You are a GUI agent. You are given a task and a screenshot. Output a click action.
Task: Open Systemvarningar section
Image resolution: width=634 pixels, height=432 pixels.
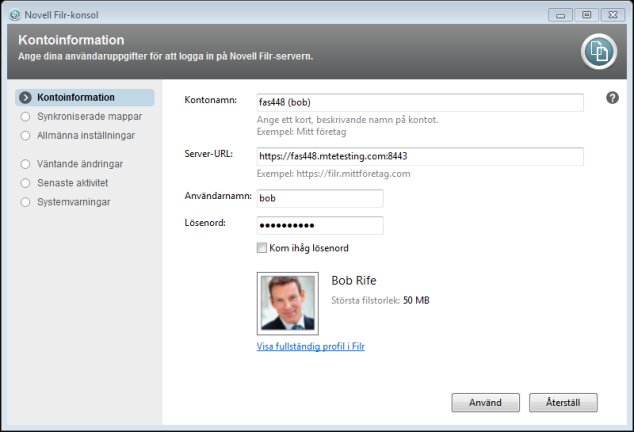coord(74,202)
